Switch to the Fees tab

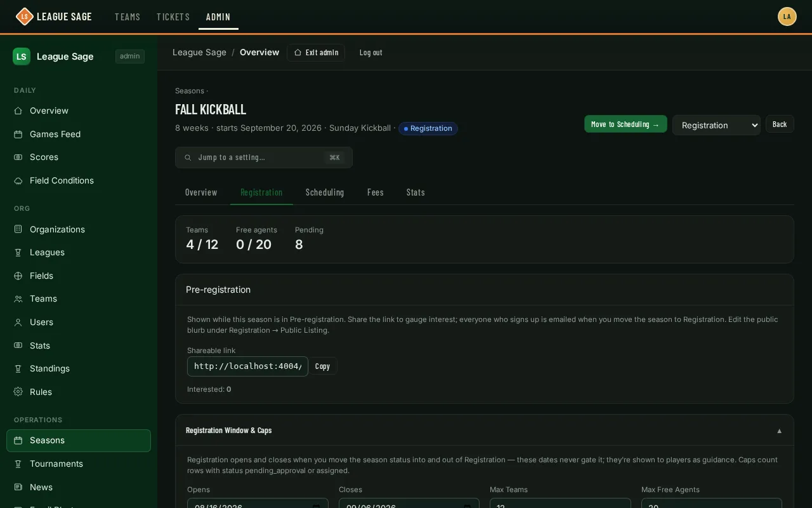[376, 192]
